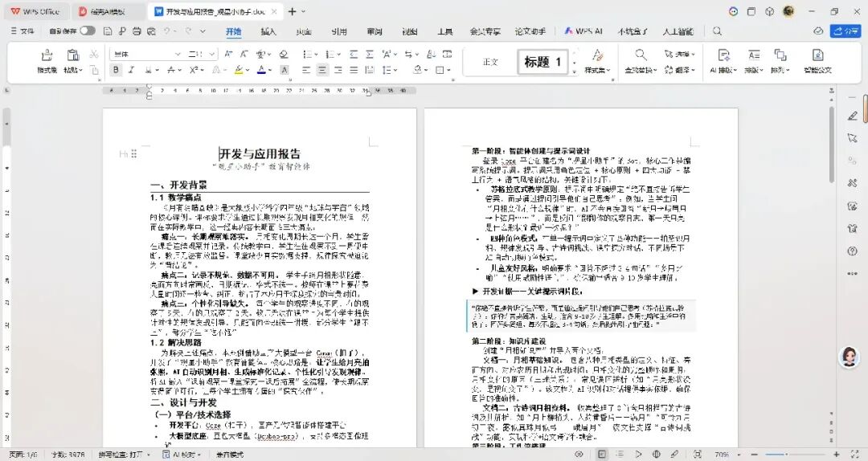Image resolution: width=868 pixels, height=461 pixels.
Task: Open the font size dropdown
Action: tap(212, 55)
